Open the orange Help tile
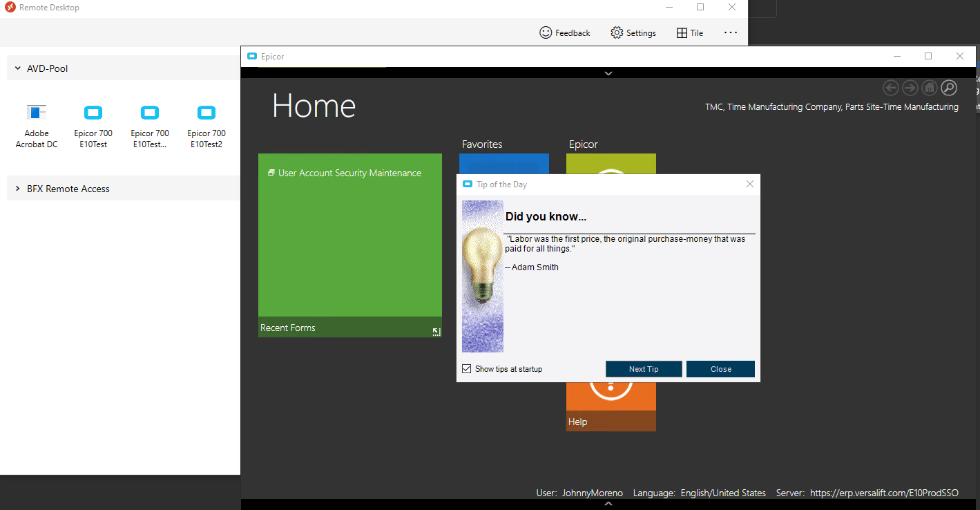The width and height of the screenshot is (980, 510). point(611,406)
